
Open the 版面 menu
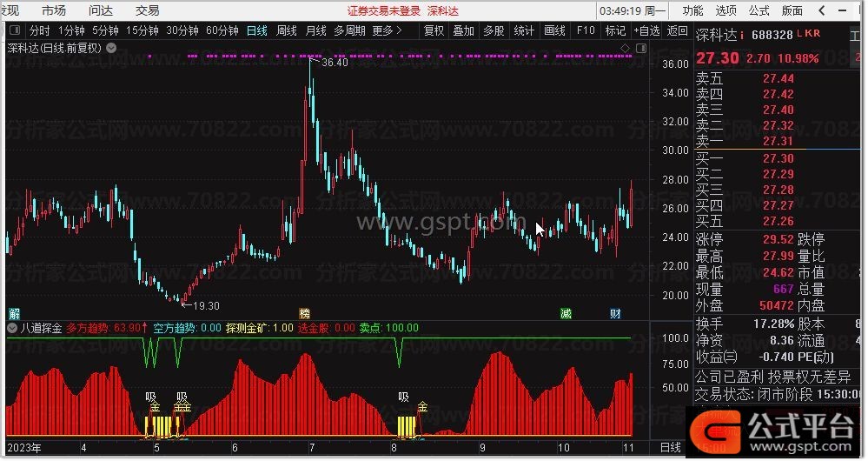click(792, 10)
